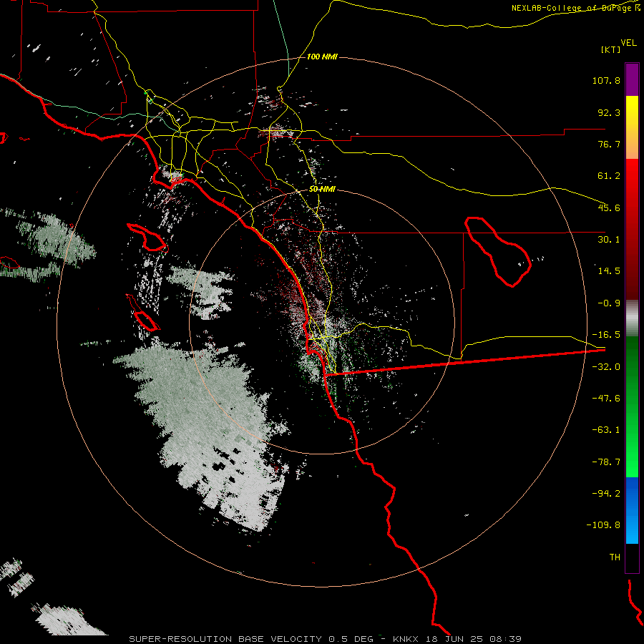This screenshot has height=644, width=644.
Task: Click the purple segment of the color bar
Action: click(632, 80)
